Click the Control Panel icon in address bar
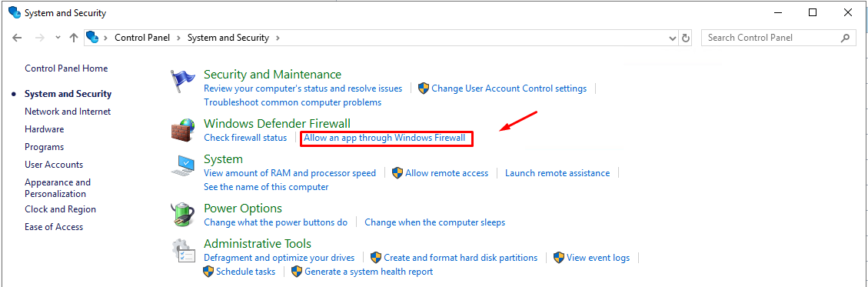The height and width of the screenshot is (287, 868). coord(92,38)
